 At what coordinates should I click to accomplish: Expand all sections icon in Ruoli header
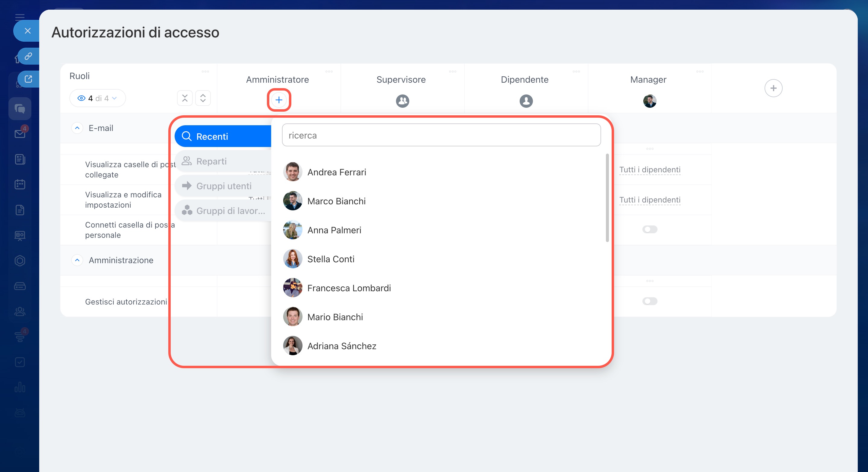tap(203, 98)
